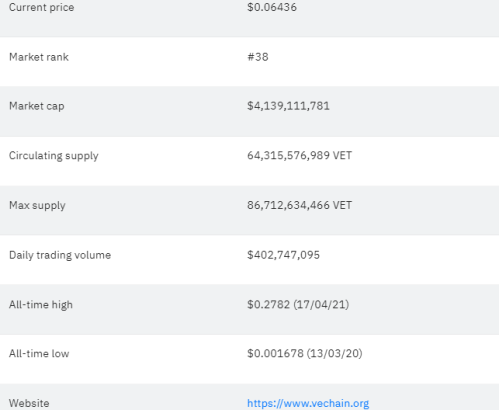Image resolution: width=499 pixels, height=410 pixels.
Task: Select the Website row label
Action: click(x=29, y=403)
